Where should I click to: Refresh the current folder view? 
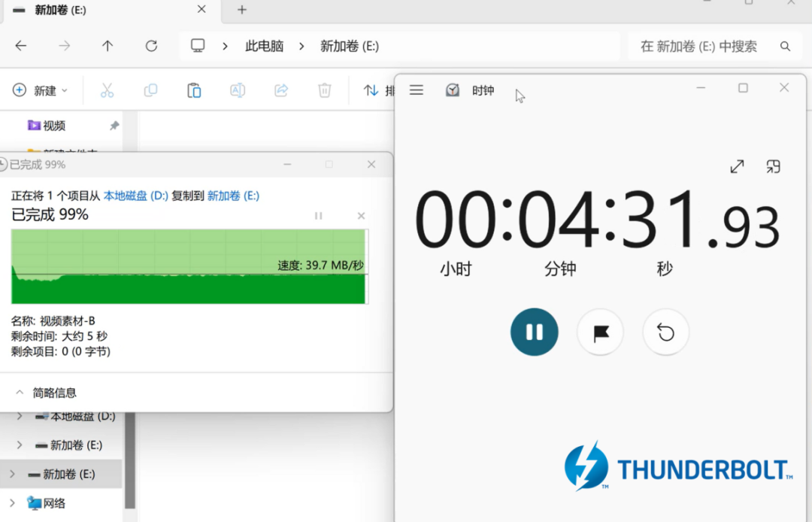pos(151,46)
